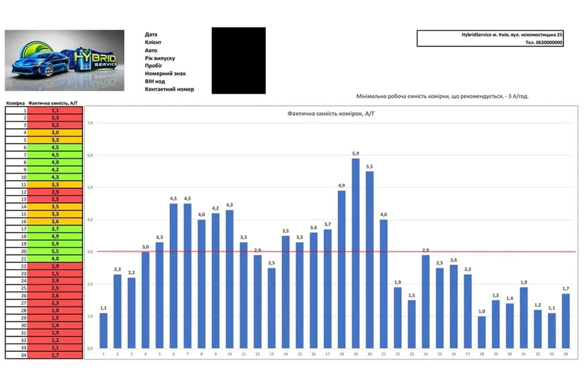Click the minimum capacity recommendation note
This screenshot has width=588, height=380.
pos(443,96)
